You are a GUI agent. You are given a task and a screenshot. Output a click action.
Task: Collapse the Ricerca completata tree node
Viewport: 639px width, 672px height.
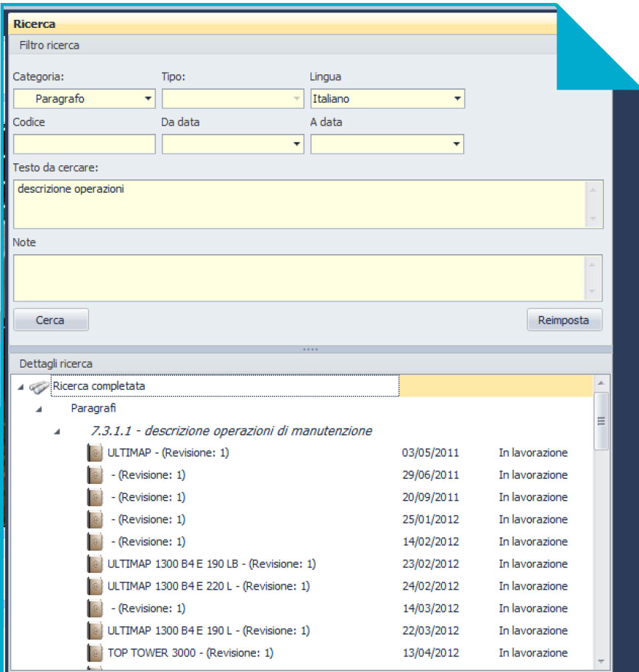pos(20,387)
